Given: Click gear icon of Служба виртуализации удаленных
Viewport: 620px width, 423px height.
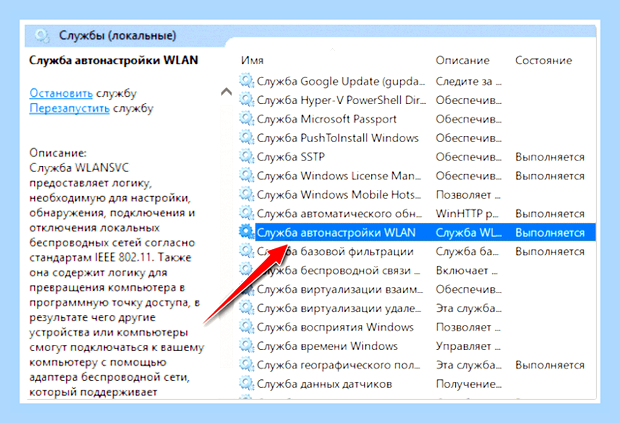Looking at the screenshot, I should click(x=246, y=308).
